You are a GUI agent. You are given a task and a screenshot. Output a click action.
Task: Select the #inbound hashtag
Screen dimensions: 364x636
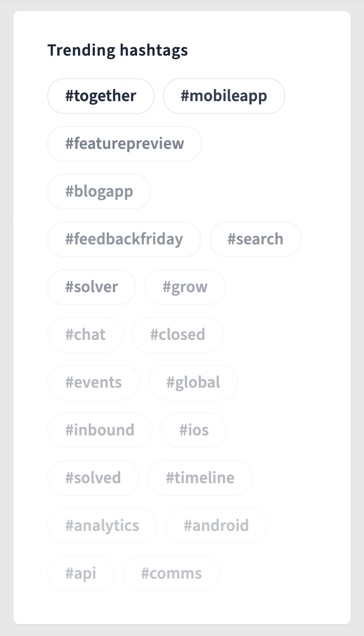tap(99, 430)
